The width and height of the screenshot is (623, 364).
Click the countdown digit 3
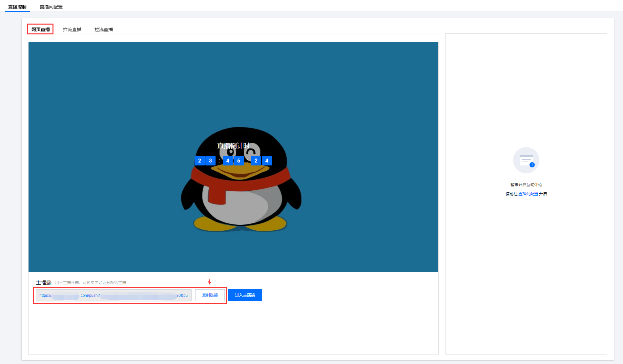pyautogui.click(x=210, y=161)
